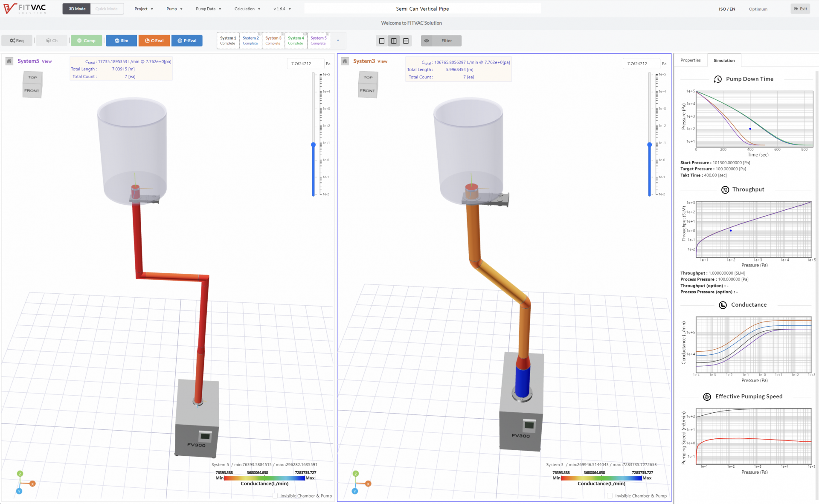Click the TOP face of left view cube
Viewport: 819px width, 504px height.
(x=32, y=78)
